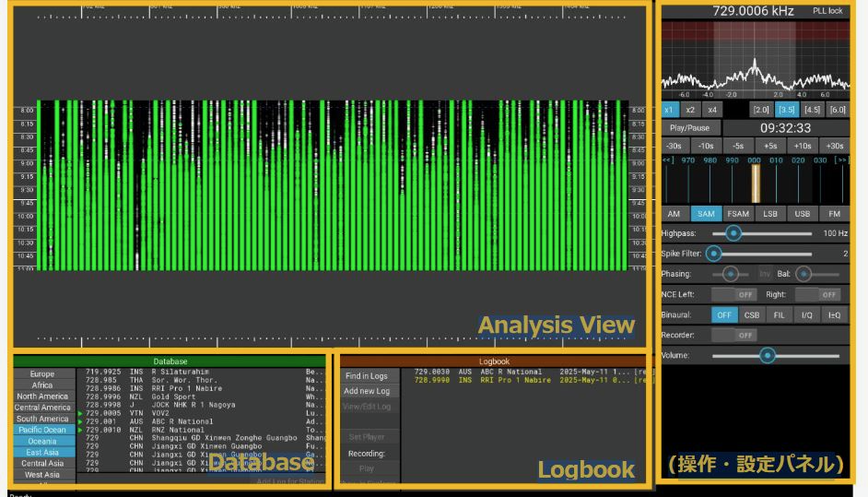Set zoom level to x4
868x497 pixels.
pyautogui.click(x=711, y=110)
